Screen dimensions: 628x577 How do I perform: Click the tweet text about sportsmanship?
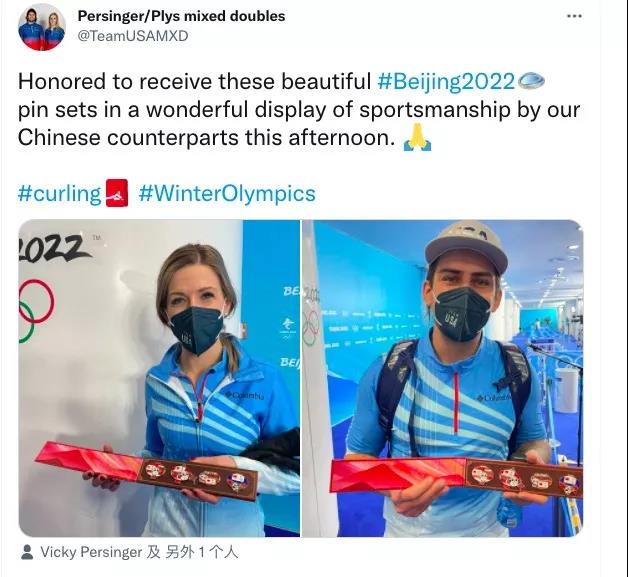coord(300,110)
